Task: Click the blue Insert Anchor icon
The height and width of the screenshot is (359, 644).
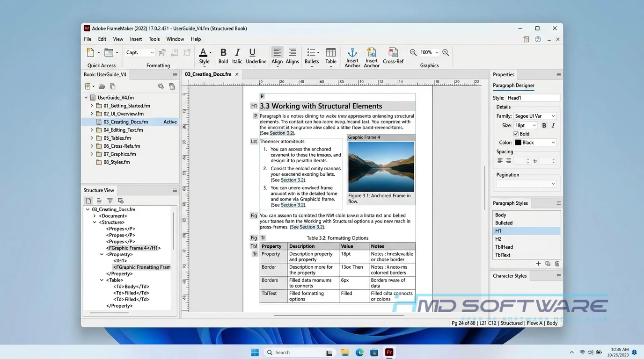Action: pyautogui.click(x=352, y=52)
